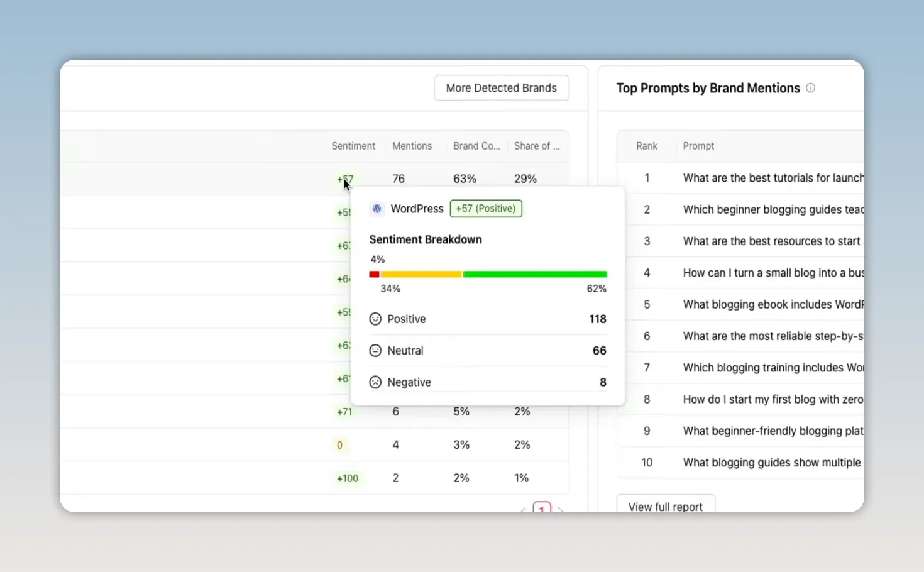Image resolution: width=924 pixels, height=572 pixels.
Task: Click the 6 mentions cell
Action: [x=395, y=412]
